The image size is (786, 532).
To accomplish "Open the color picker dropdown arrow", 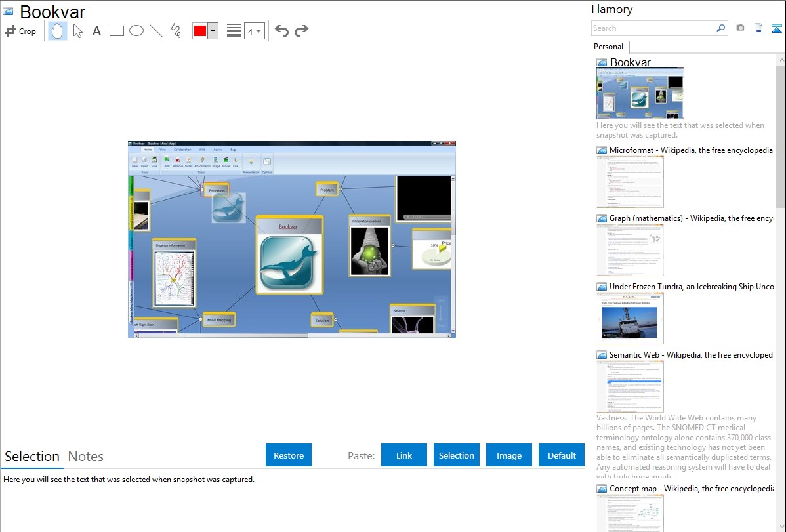I will click(x=213, y=31).
